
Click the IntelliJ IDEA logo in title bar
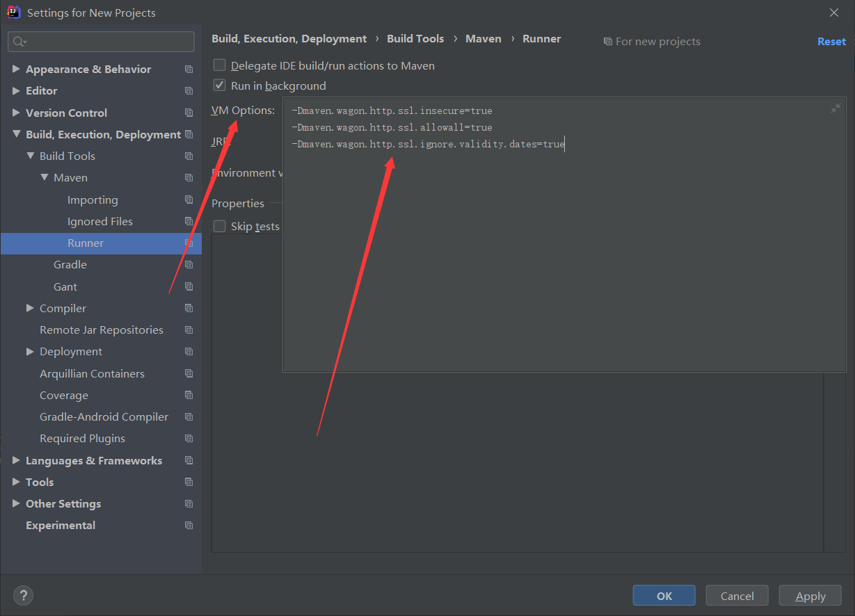pos(13,12)
